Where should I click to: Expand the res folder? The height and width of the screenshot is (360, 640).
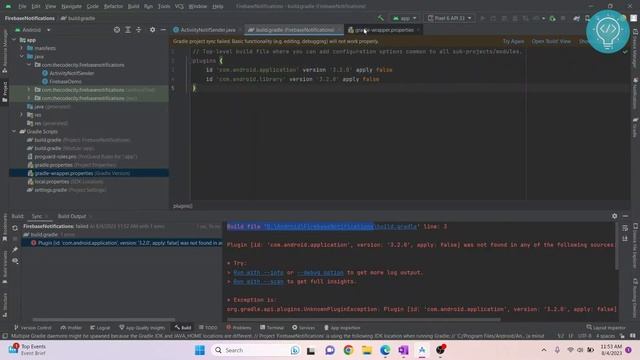pos(22,115)
